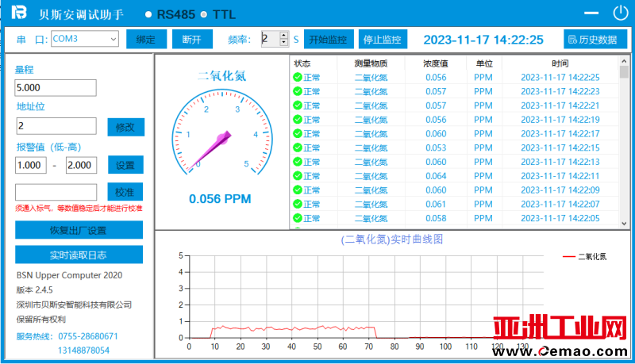The image size is (635, 364).
Task: Click the 二氧化氮 gauge title
Action: pos(221,75)
